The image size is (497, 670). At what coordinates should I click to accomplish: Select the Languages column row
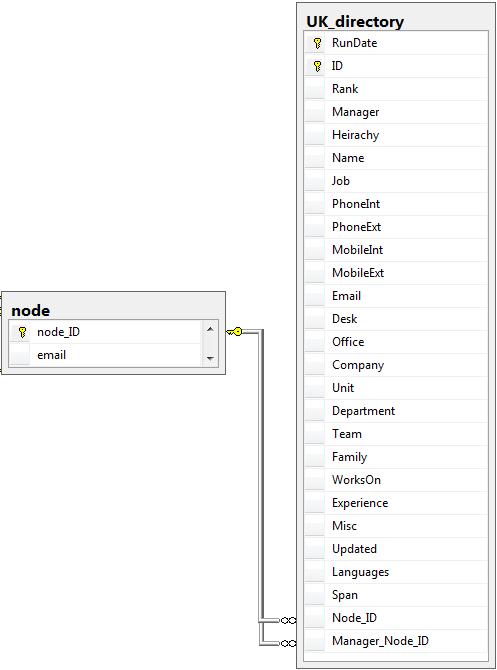pos(396,572)
